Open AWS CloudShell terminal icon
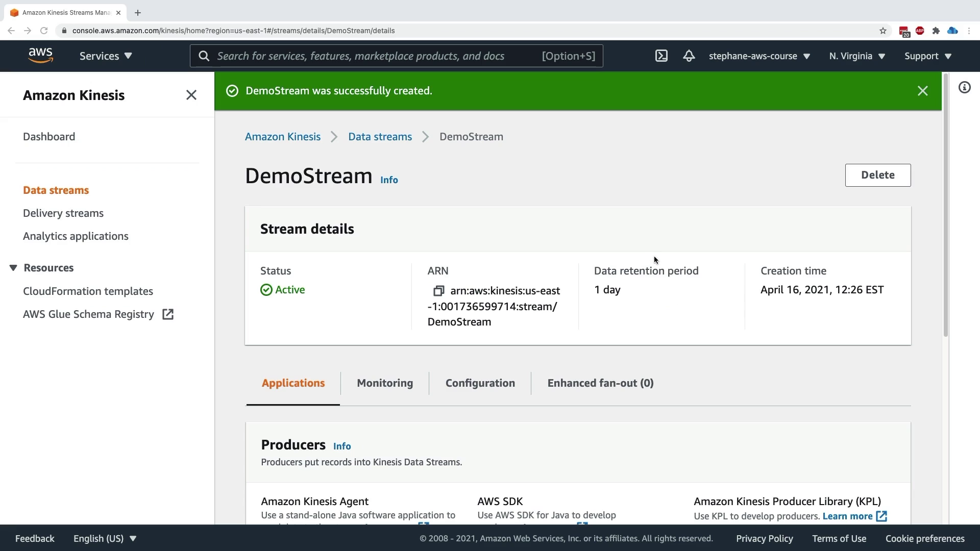Image resolution: width=980 pixels, height=551 pixels. 661,56
